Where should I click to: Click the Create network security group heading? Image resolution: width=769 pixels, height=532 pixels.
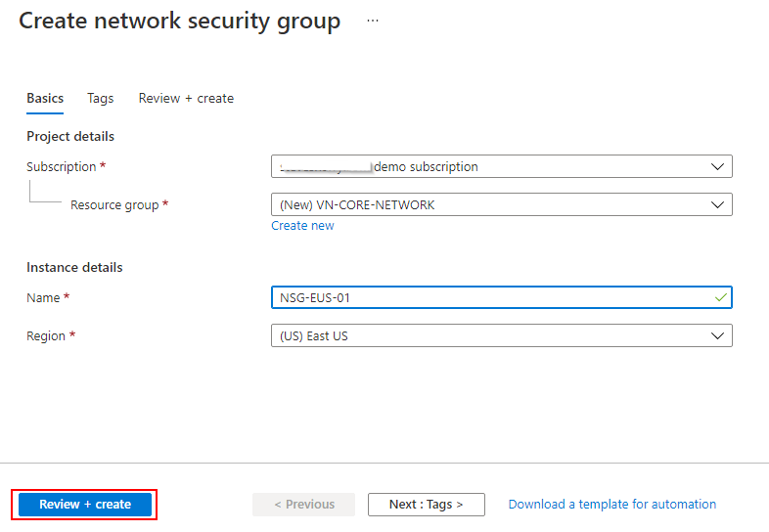180,22
